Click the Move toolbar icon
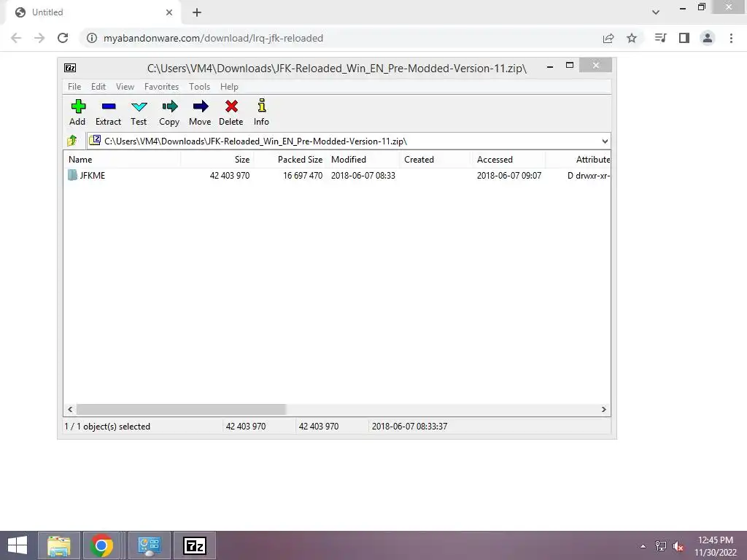 pyautogui.click(x=200, y=106)
